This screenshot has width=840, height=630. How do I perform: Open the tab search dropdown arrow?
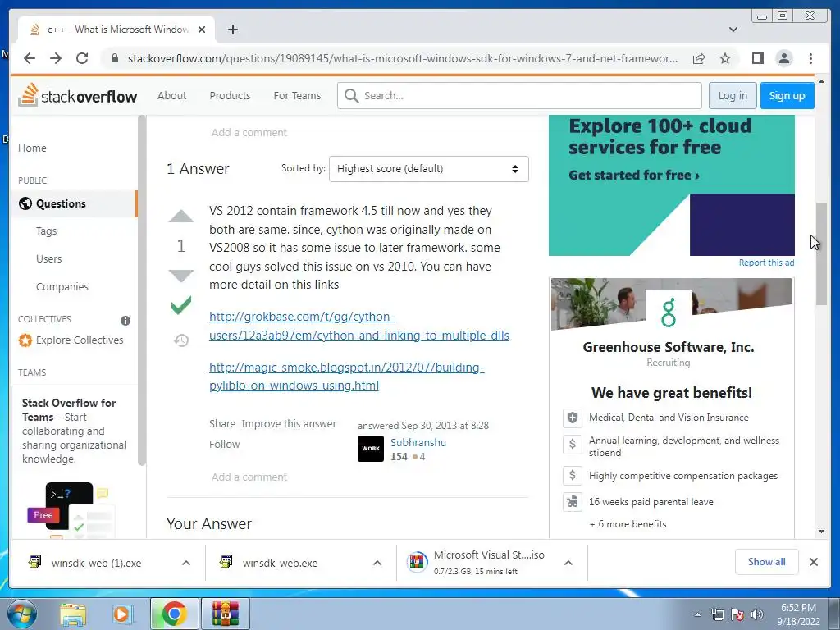pos(733,30)
